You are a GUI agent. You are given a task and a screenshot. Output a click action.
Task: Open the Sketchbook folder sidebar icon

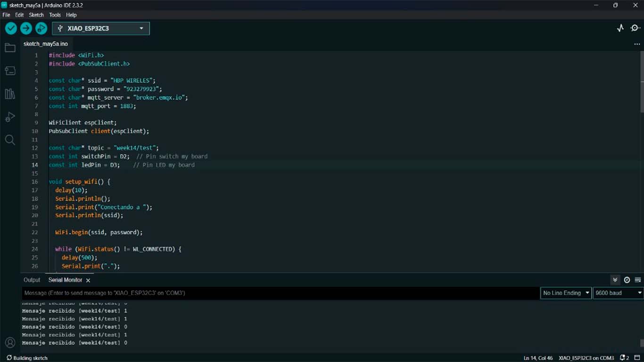(10, 48)
